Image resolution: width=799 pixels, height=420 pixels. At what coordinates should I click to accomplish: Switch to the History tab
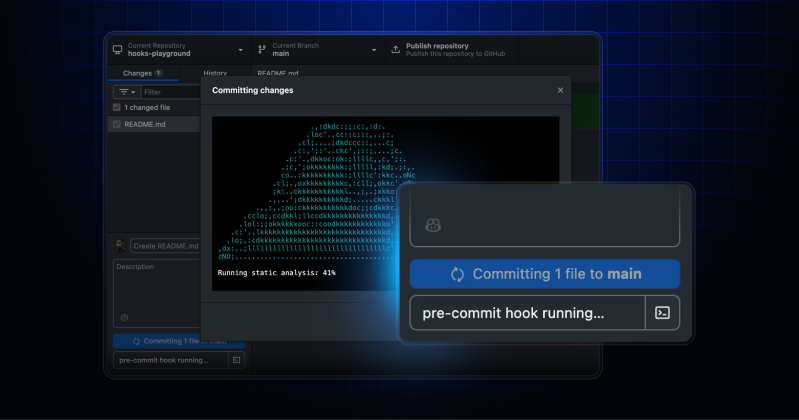215,73
